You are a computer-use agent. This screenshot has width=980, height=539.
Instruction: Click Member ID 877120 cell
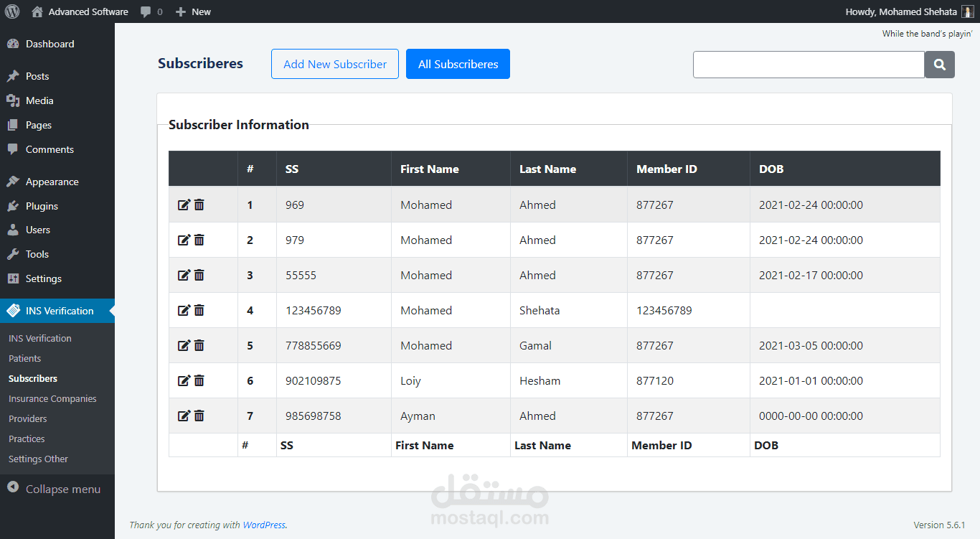coord(655,381)
